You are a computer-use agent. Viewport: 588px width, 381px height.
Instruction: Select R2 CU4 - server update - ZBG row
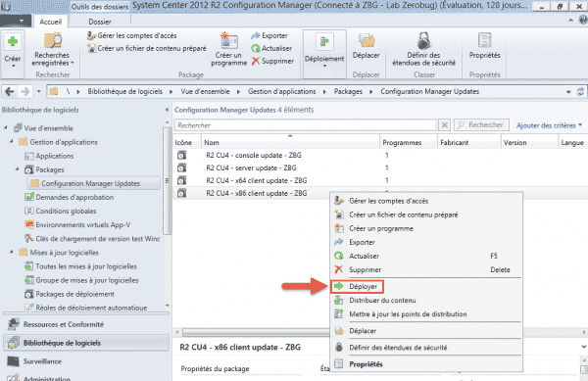coord(380,167)
